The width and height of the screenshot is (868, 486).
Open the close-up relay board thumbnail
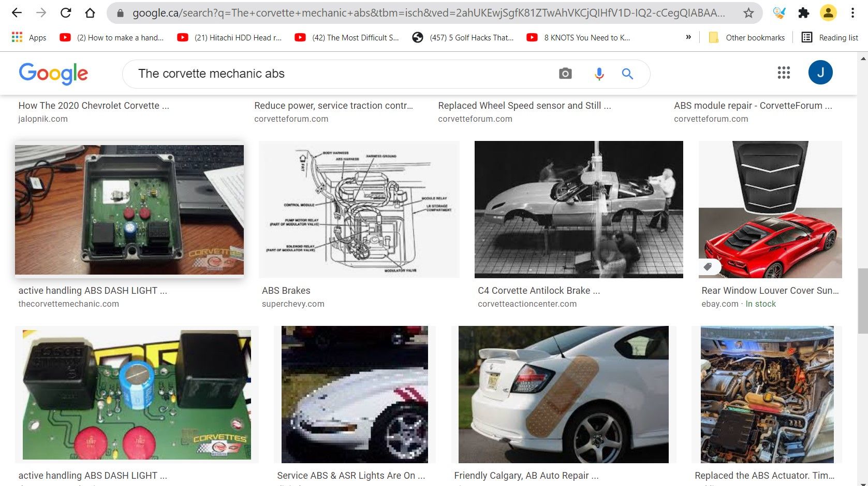tap(137, 395)
